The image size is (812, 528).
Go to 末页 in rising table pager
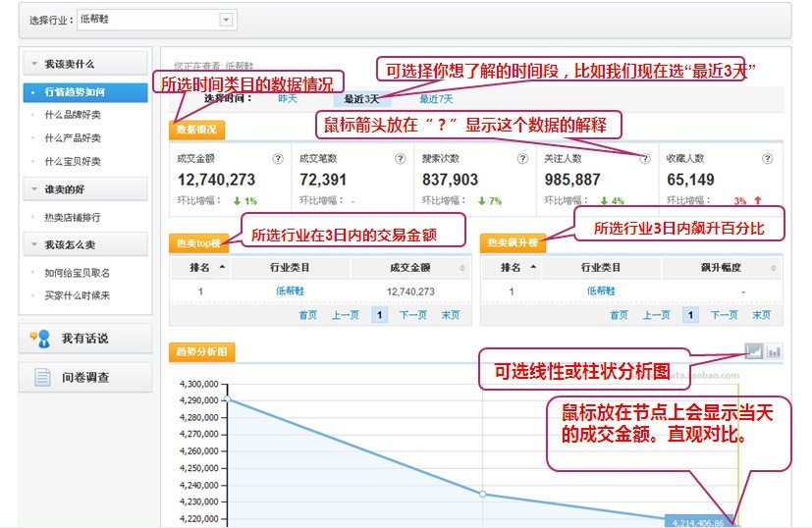coord(761,315)
